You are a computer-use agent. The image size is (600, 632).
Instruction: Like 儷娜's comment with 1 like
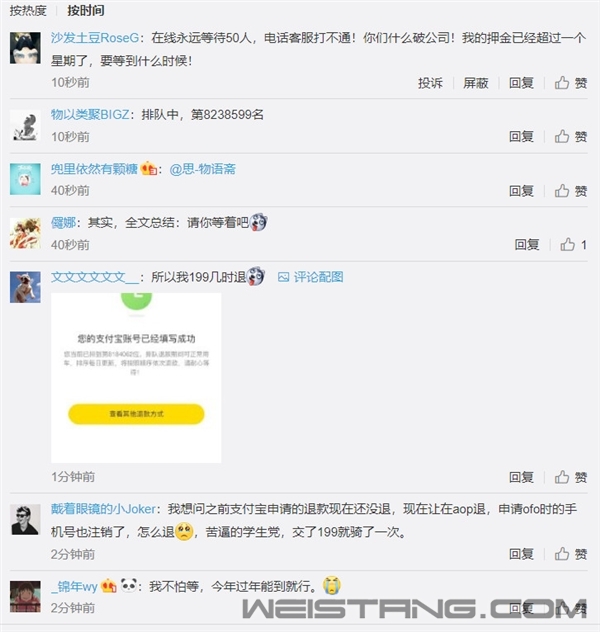573,245
